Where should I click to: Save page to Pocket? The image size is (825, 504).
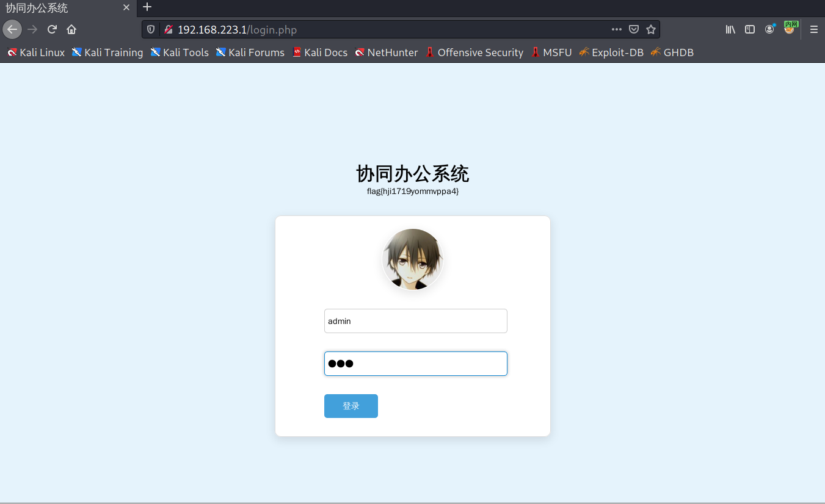pyautogui.click(x=634, y=29)
